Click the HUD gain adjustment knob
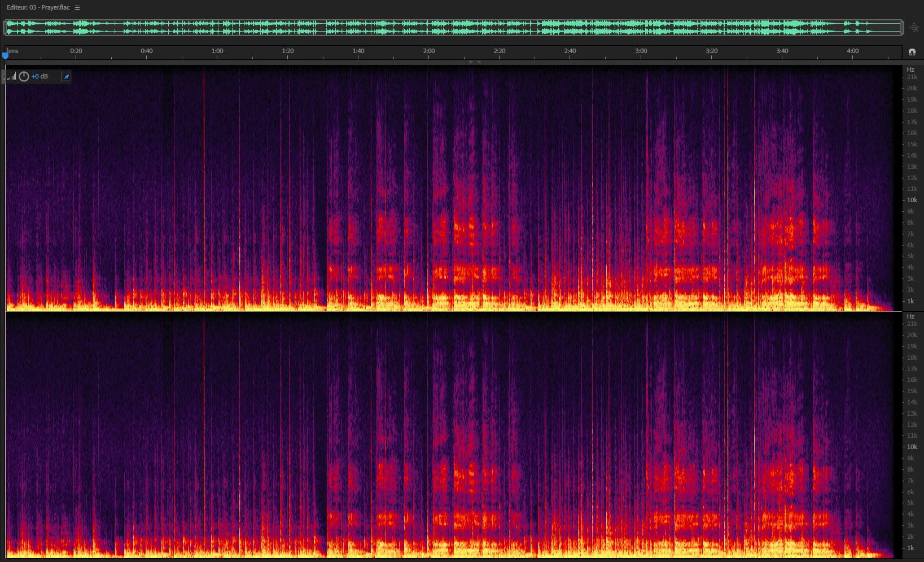 click(x=24, y=76)
